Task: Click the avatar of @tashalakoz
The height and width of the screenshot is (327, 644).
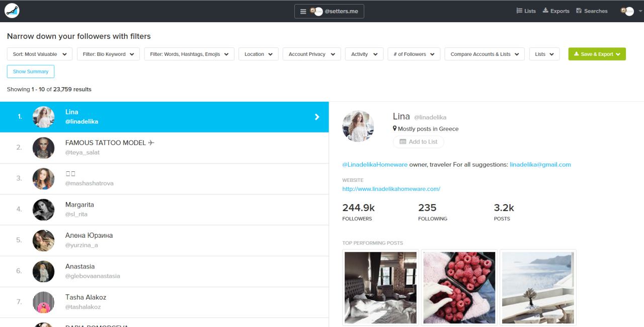Action: [43, 302]
